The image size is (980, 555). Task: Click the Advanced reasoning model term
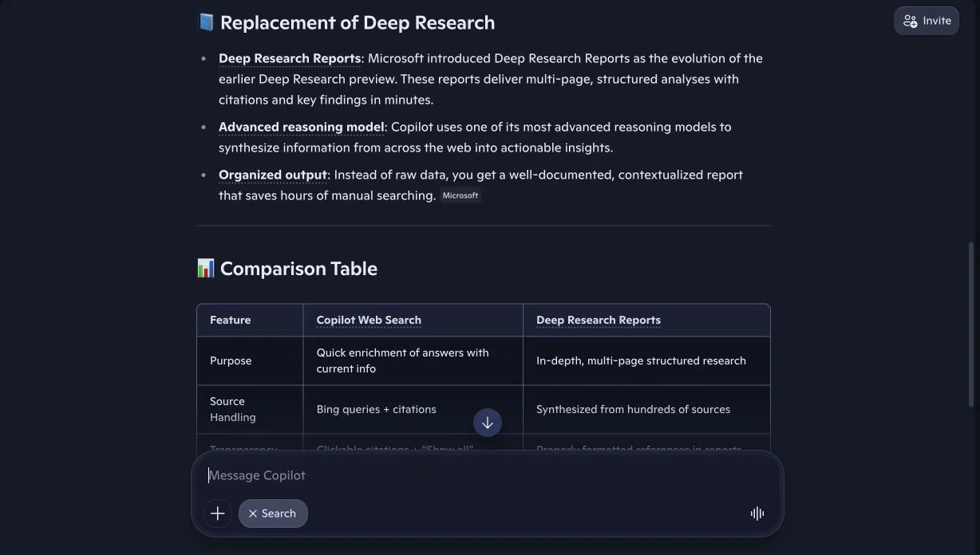302,127
